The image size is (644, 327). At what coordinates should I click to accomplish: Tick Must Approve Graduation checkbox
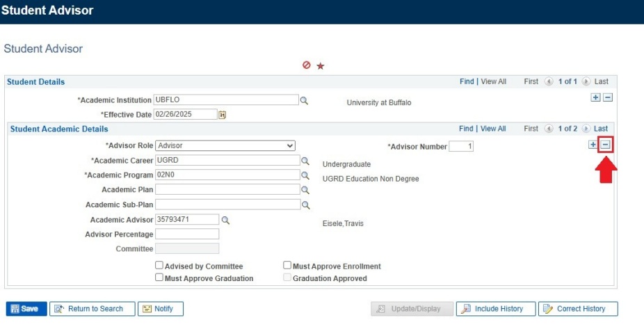click(x=159, y=278)
